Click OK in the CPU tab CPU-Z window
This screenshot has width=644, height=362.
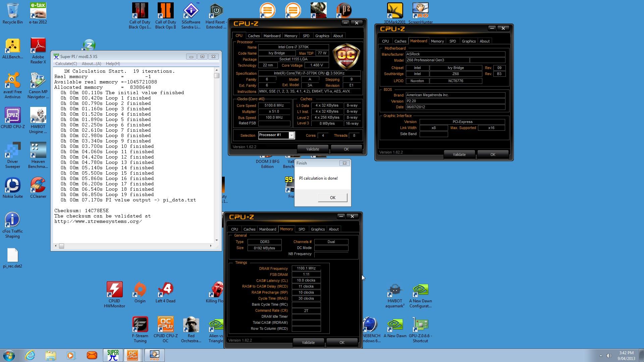346,149
